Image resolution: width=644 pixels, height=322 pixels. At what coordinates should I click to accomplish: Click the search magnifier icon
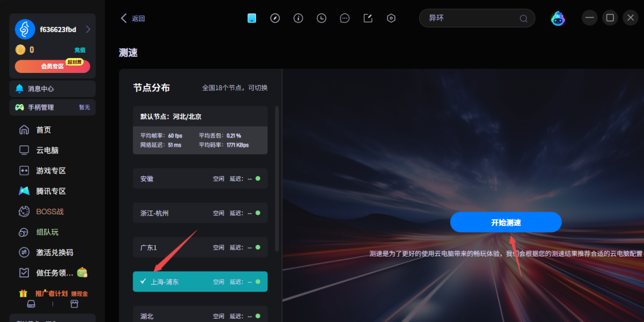coord(523,18)
